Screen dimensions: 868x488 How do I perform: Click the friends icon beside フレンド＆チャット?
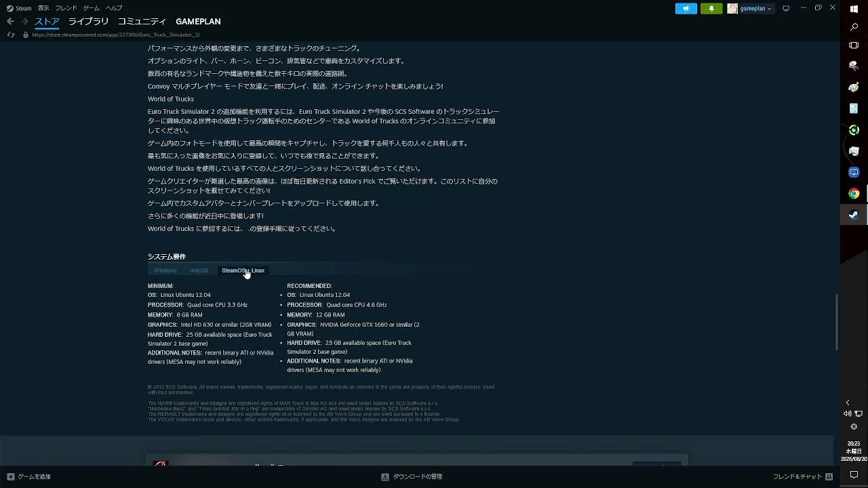point(829,477)
